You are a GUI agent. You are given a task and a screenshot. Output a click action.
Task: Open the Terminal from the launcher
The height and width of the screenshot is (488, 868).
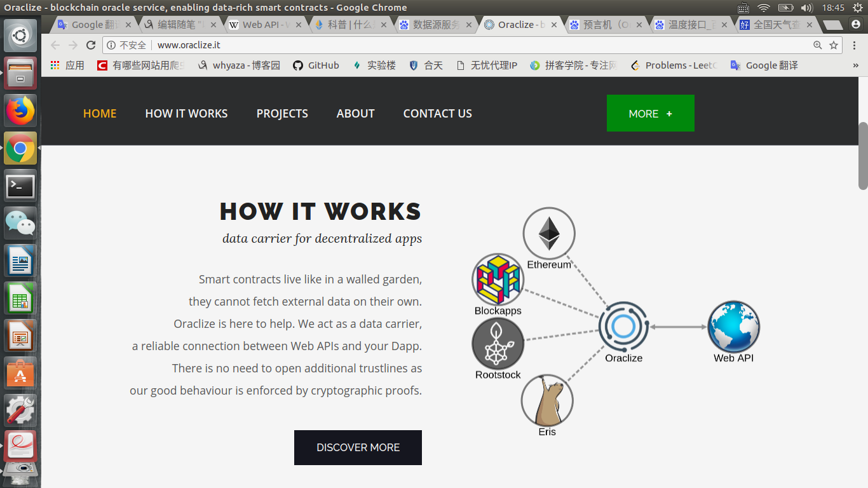(x=20, y=186)
